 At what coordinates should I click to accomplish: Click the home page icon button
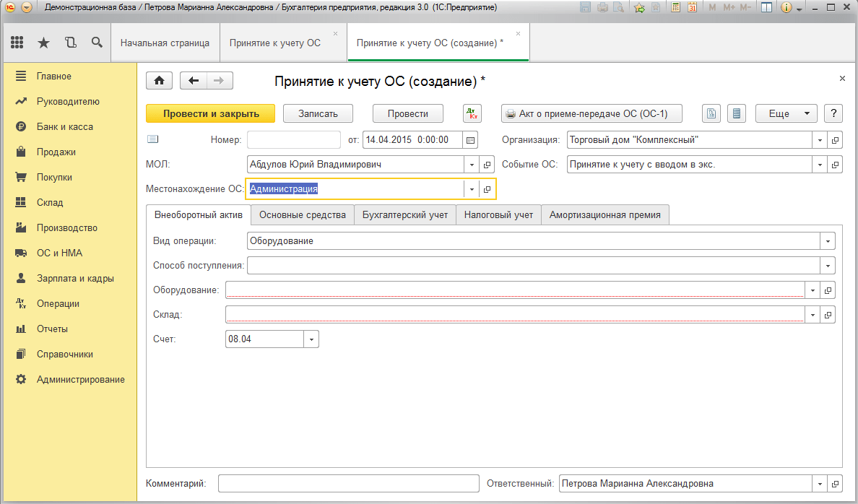[160, 81]
